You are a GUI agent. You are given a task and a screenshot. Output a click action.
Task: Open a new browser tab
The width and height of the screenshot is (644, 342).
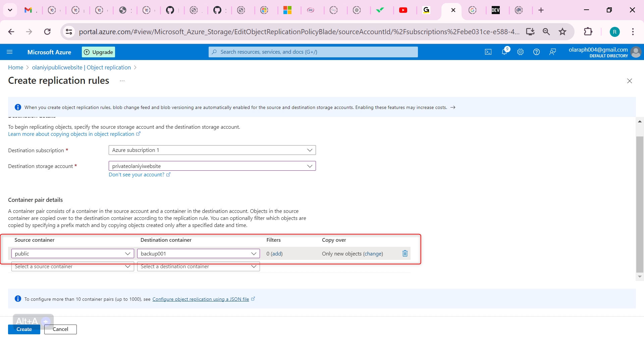(x=541, y=10)
